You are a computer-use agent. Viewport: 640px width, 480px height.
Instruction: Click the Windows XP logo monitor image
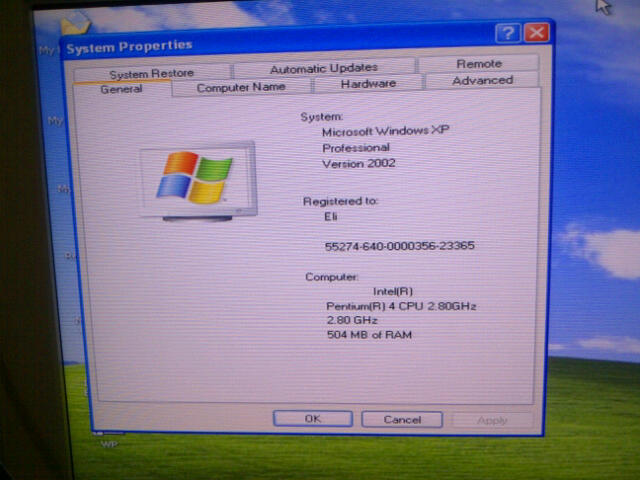[199, 180]
